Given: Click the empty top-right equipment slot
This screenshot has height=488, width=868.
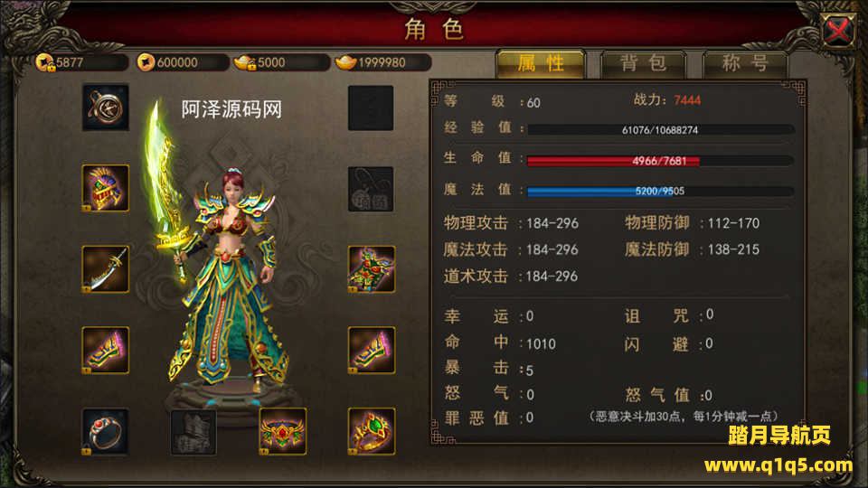Looking at the screenshot, I should [371, 108].
